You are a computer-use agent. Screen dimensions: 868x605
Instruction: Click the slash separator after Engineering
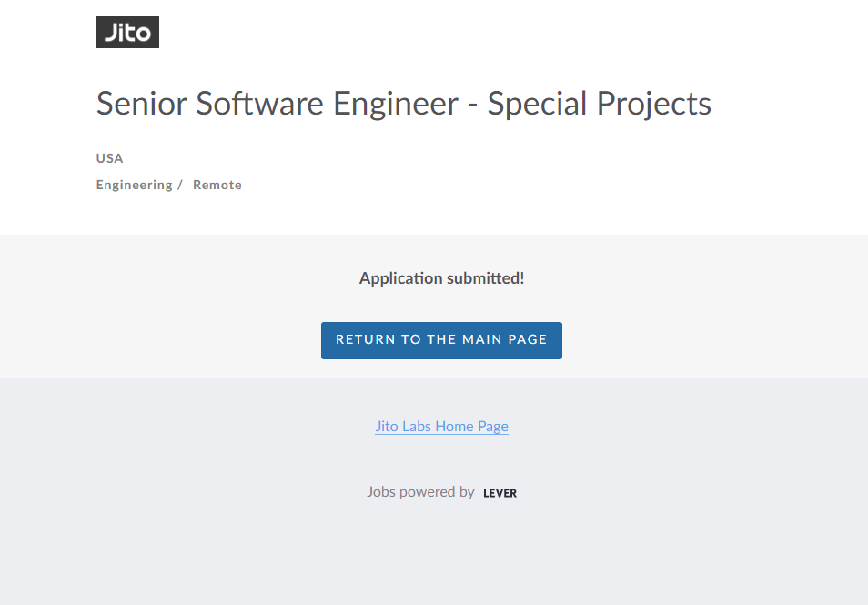click(x=180, y=185)
